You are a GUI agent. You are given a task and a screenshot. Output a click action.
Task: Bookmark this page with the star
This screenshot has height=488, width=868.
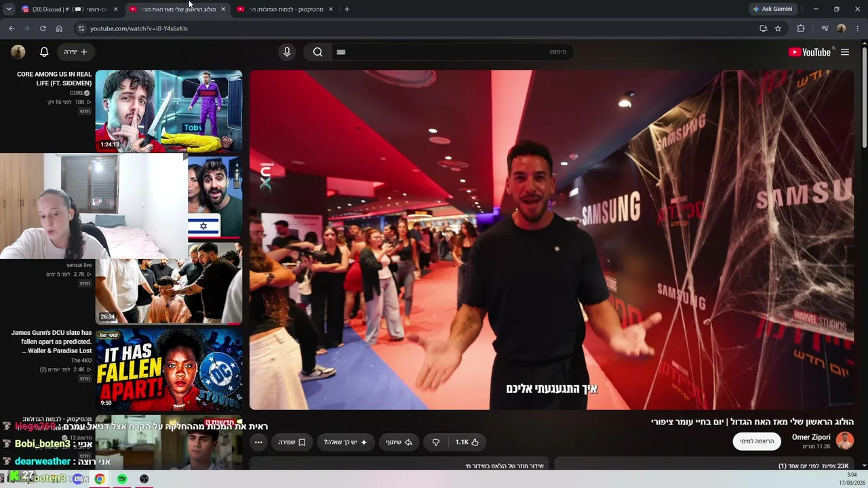(x=778, y=28)
